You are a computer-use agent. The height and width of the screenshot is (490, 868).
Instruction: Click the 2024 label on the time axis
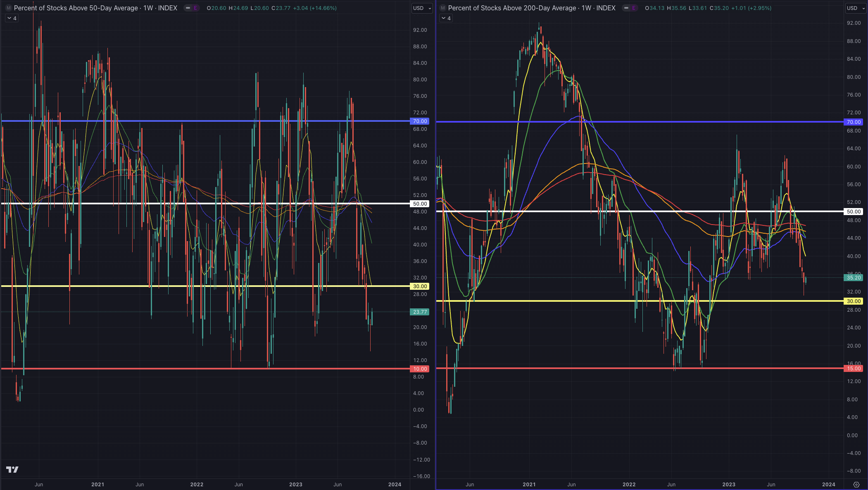coord(395,484)
